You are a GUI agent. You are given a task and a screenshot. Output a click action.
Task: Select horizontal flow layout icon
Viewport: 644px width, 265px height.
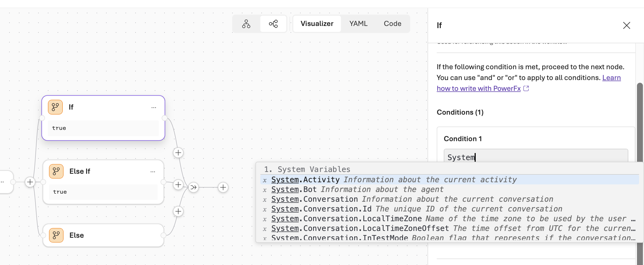point(273,24)
